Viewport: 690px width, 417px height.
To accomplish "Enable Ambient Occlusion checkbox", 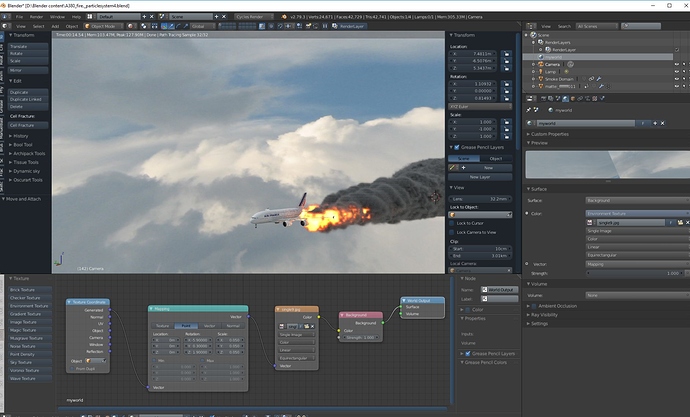I will pyautogui.click(x=534, y=306).
